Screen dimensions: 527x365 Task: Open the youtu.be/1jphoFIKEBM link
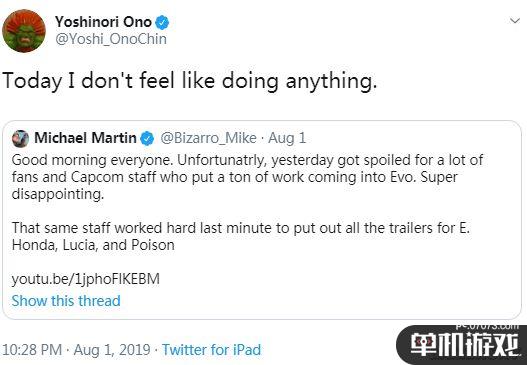coord(86,280)
